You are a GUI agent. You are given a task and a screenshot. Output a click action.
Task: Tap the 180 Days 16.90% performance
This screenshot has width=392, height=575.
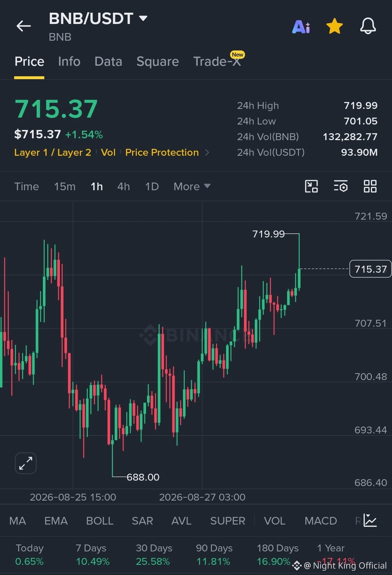(x=277, y=555)
